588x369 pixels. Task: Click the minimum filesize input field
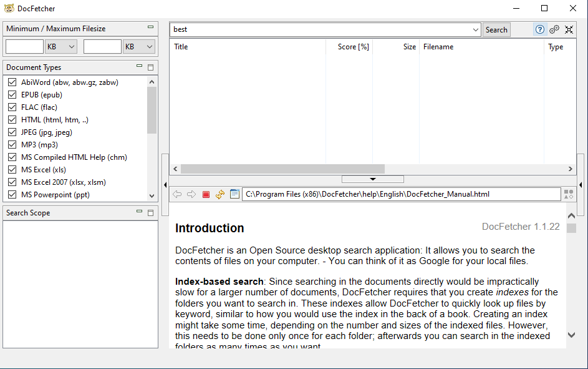click(24, 47)
